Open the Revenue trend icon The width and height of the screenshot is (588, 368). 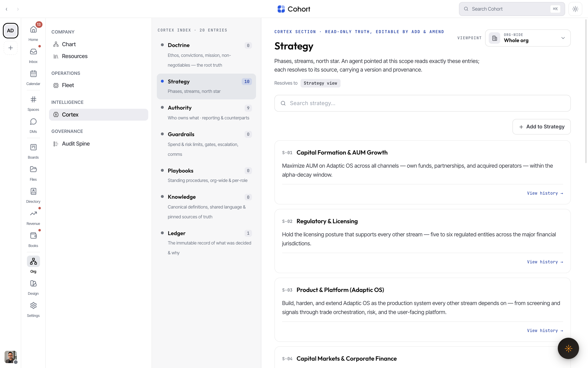pos(33,214)
